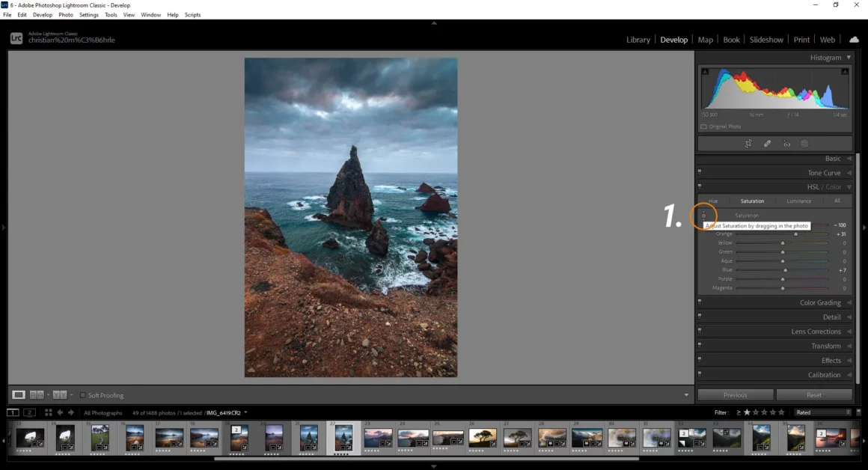Viewport: 868px width, 470px height.
Task: Activate the Red Eye Correction tool
Action: pyautogui.click(x=786, y=144)
